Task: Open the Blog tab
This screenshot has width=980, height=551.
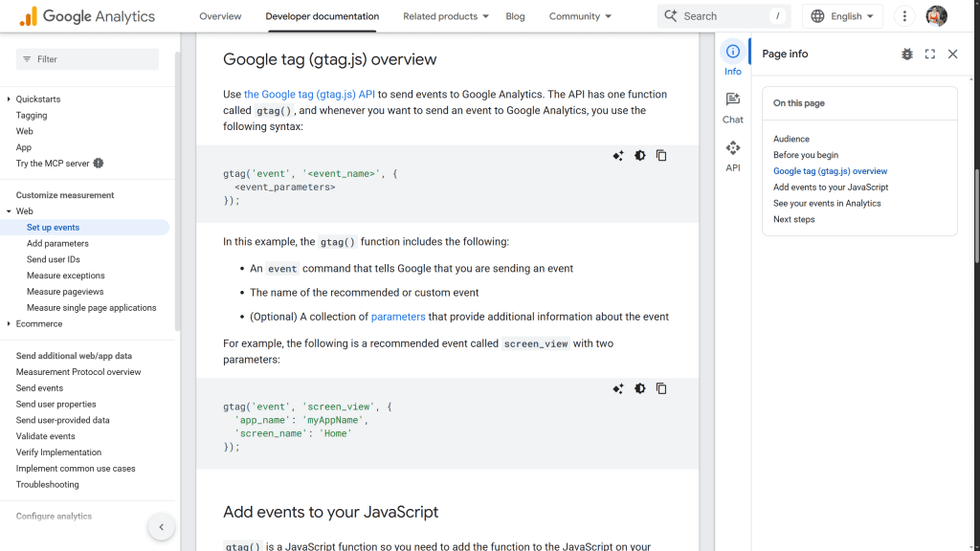Action: (x=515, y=16)
